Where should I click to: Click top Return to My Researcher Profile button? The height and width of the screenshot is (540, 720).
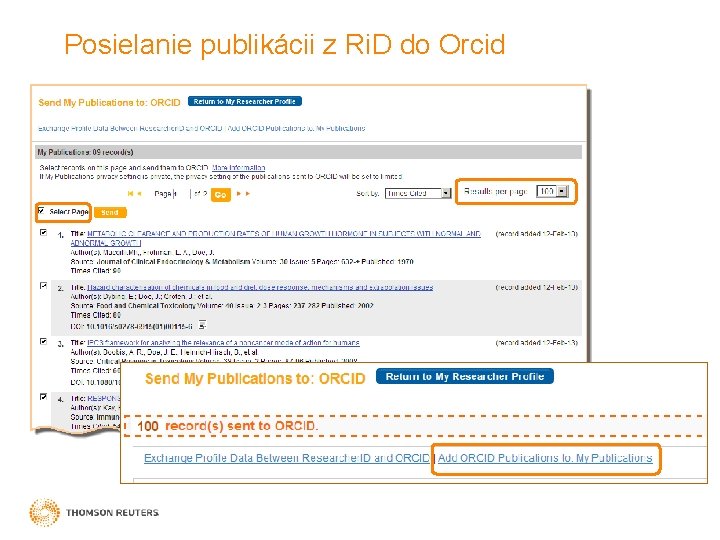[245, 101]
